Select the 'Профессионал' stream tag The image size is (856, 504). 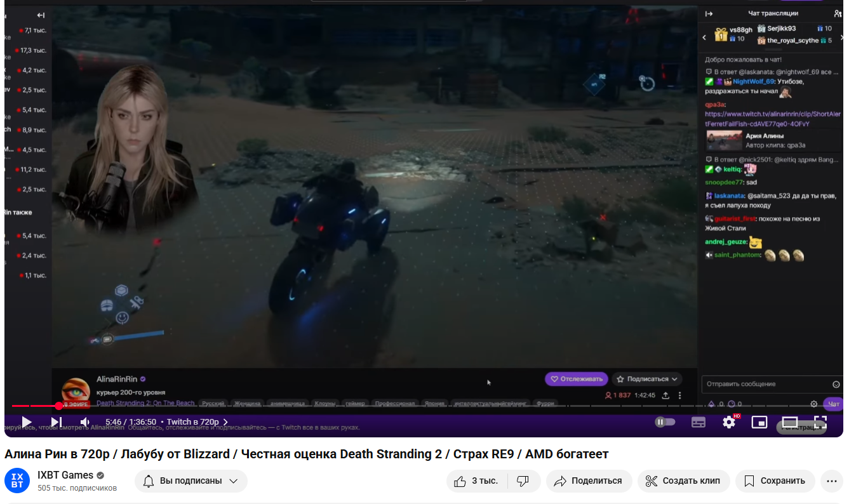point(394,403)
